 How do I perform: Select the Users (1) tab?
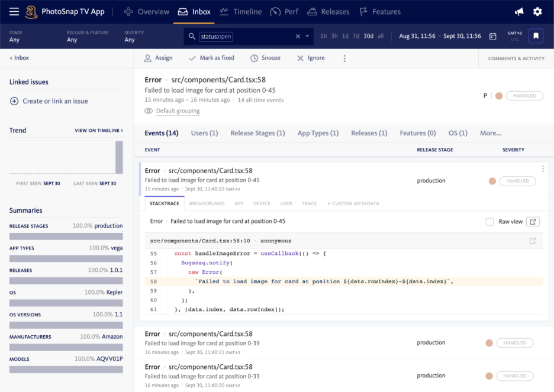(x=205, y=133)
